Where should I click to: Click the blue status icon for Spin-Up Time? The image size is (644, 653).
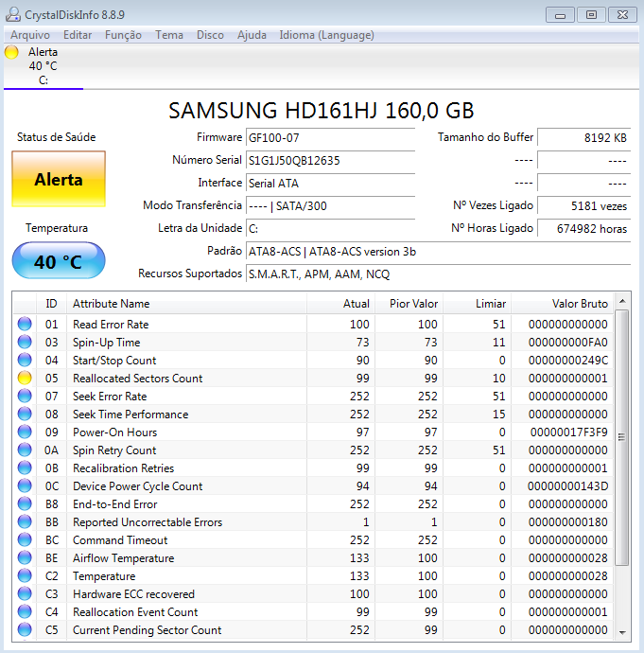coord(25,342)
